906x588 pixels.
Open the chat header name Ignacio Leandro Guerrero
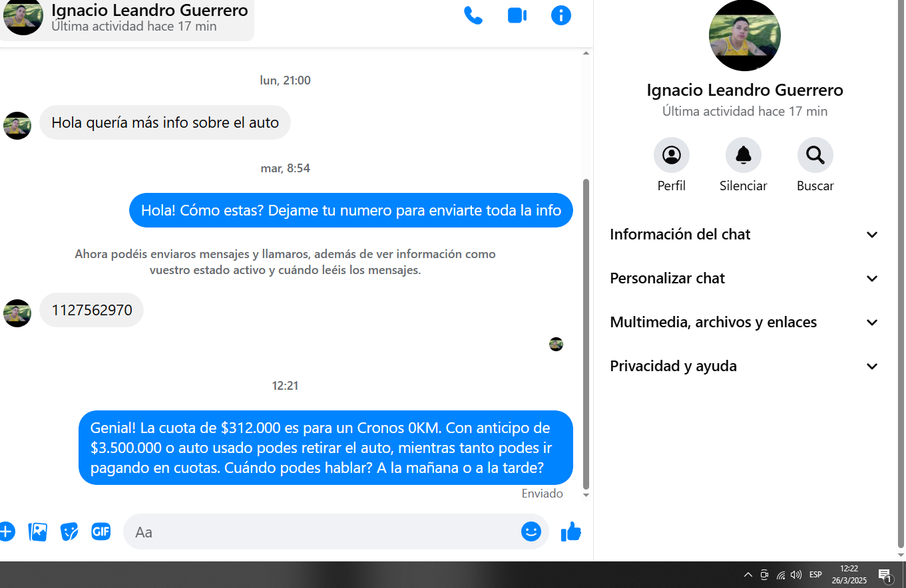(150, 10)
